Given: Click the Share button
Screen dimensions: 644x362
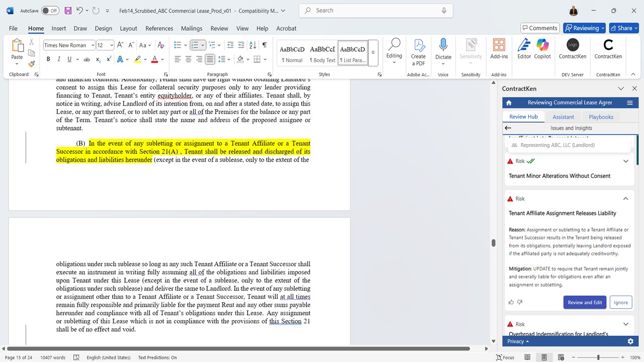Looking at the screenshot, I should pyautogui.click(x=624, y=28).
